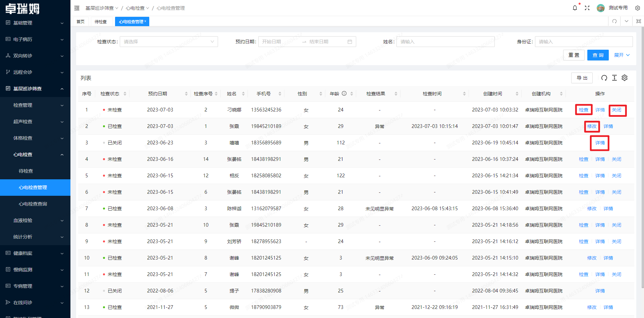Click the 测试专用 username
644x318 pixels.
coord(618,8)
